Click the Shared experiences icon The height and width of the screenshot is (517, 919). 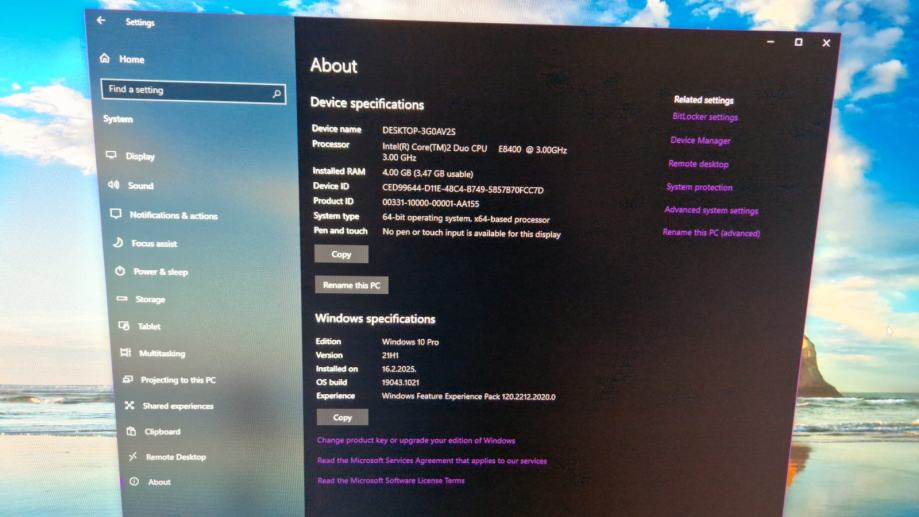pyautogui.click(x=130, y=405)
